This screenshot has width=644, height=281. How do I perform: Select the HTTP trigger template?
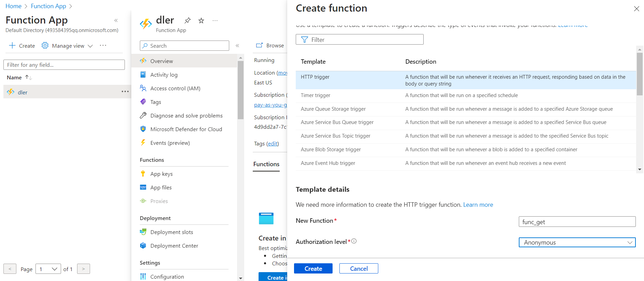pos(466,80)
